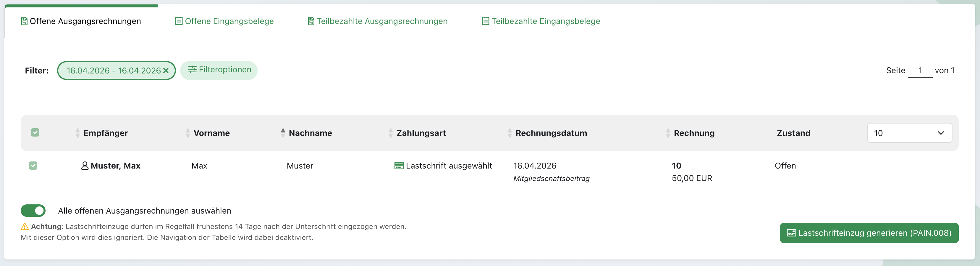Click the person icon beside Muster, Max
The height and width of the screenshot is (266, 980).
tap(85, 166)
